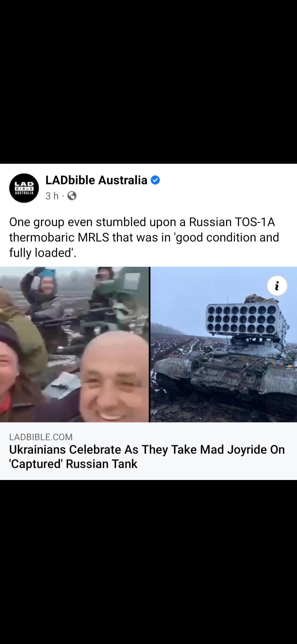Open the LADbible Australia profile picture
The height and width of the screenshot is (644, 297).
24,188
